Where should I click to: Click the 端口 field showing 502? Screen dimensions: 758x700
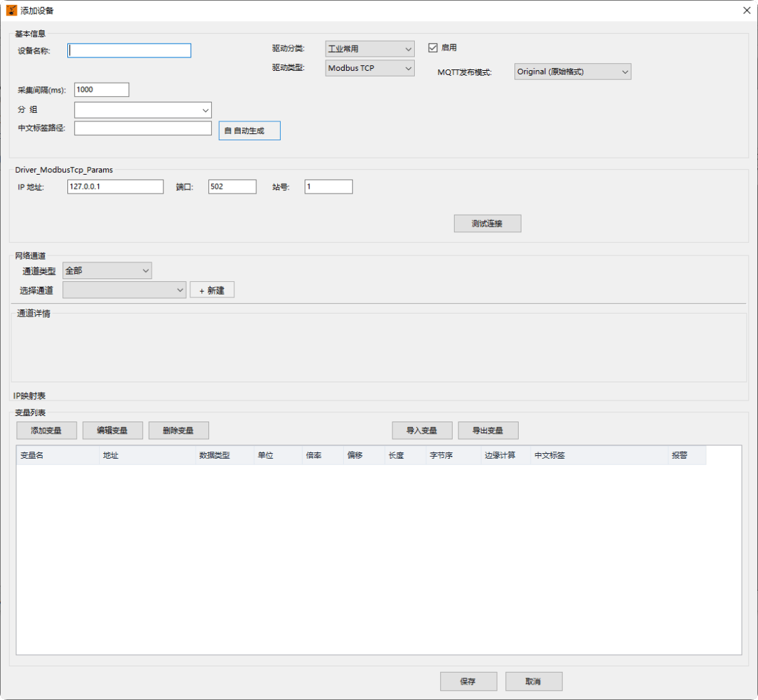click(232, 187)
